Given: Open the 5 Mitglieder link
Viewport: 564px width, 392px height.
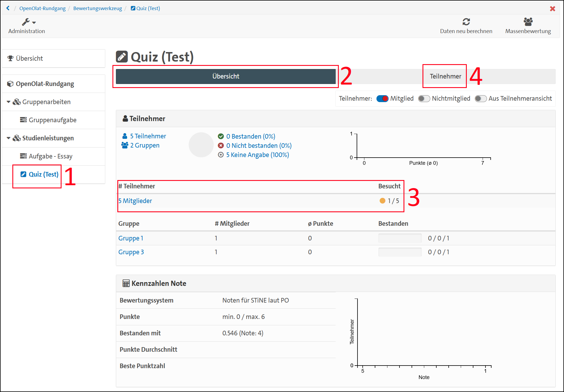Looking at the screenshot, I should 135,201.
